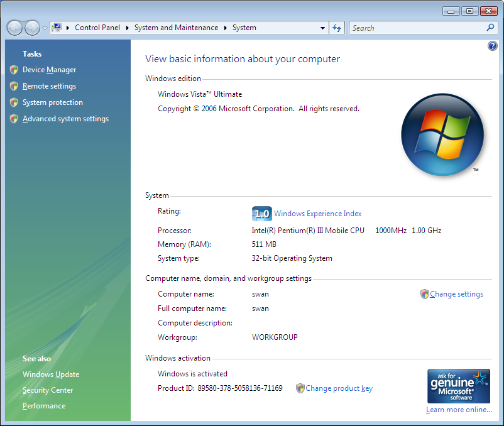Click shield icon beside Remote settings
This screenshot has height=426, width=504.
tap(14, 86)
